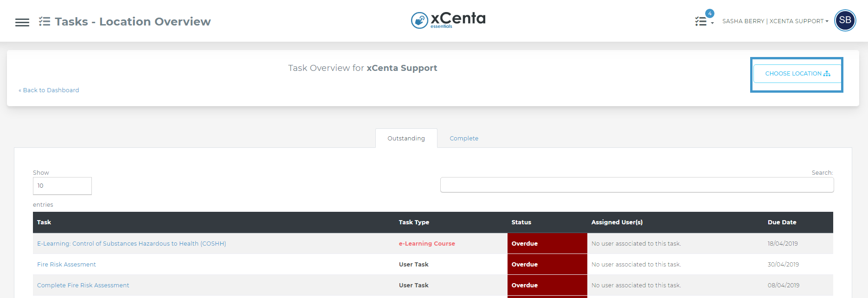The width and height of the screenshot is (868, 298).
Task: Click Overdue status in Fire Risk Assesment row
Action: (x=547, y=264)
